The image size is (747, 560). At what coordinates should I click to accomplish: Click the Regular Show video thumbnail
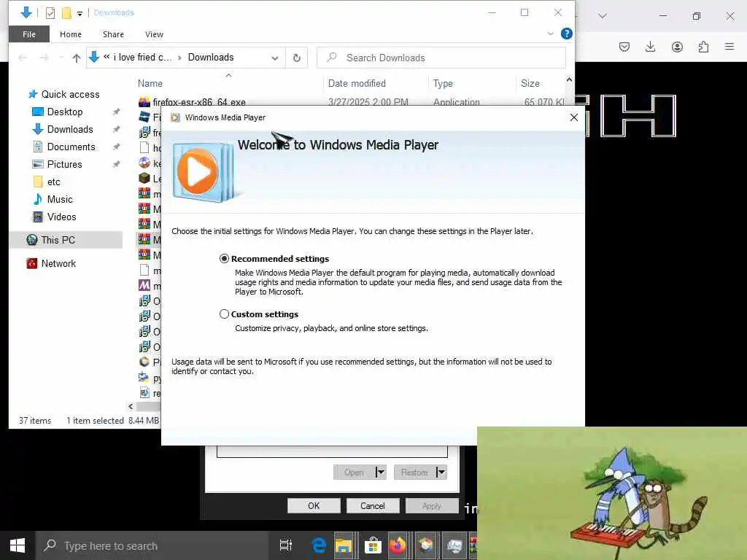point(612,494)
